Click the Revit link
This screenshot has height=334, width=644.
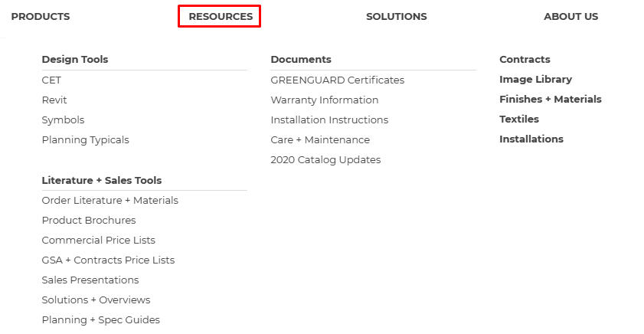pyautogui.click(x=54, y=100)
